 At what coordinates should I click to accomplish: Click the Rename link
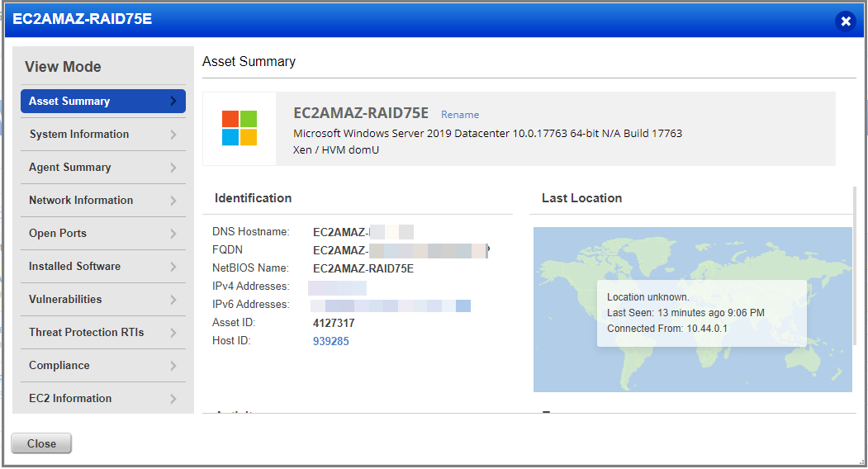point(460,115)
